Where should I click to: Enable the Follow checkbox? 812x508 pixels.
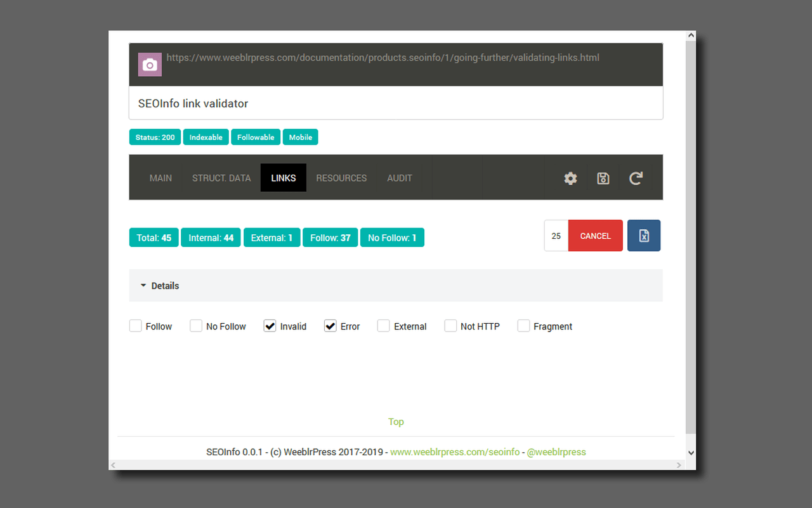(x=135, y=326)
